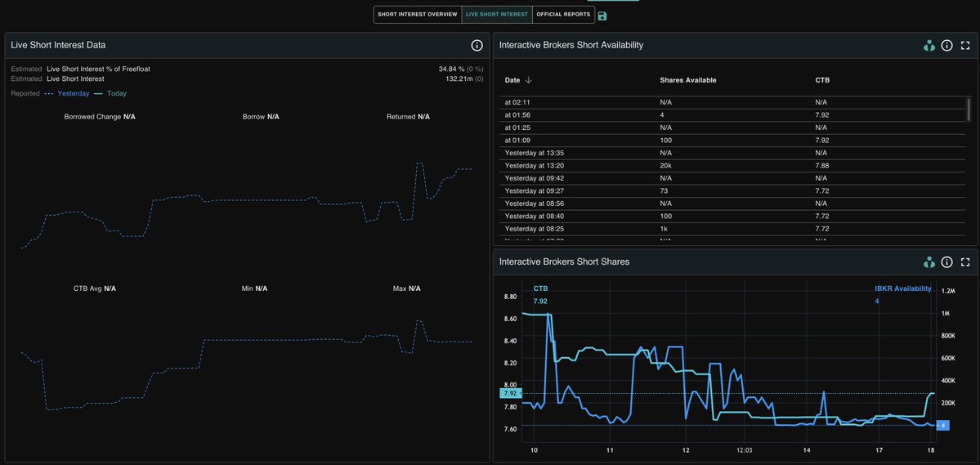Click the Min N/A label
The height and width of the screenshot is (465, 980).
point(254,288)
